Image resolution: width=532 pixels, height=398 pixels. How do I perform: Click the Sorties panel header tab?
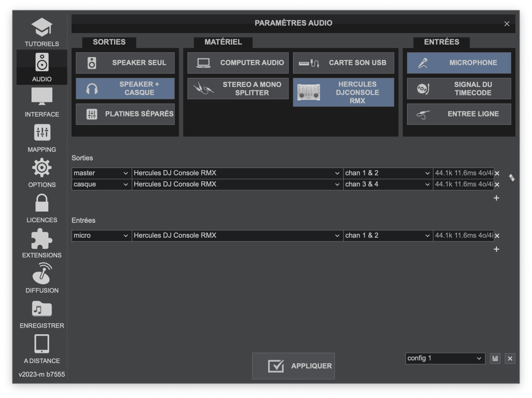109,42
